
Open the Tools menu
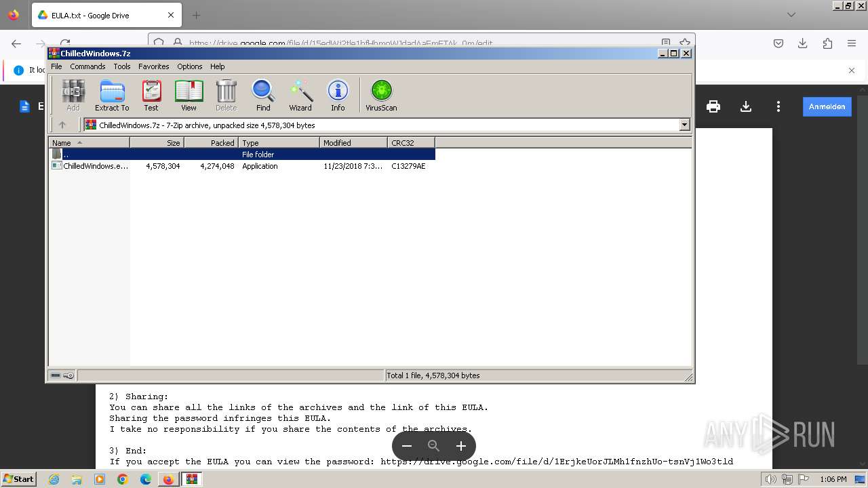pos(122,66)
